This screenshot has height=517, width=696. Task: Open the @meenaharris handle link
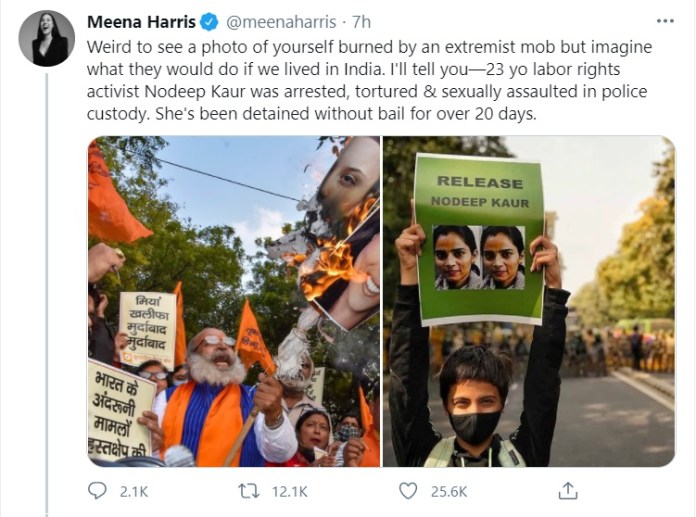[x=281, y=22]
